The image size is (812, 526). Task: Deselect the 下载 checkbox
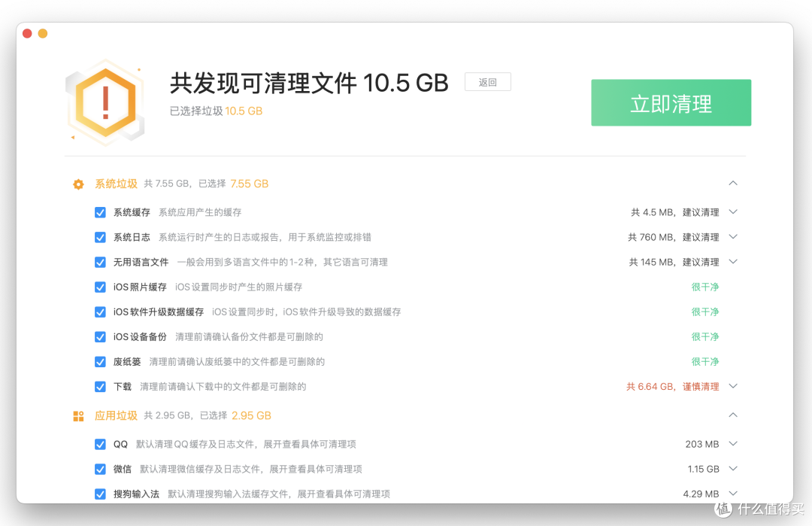(x=101, y=387)
